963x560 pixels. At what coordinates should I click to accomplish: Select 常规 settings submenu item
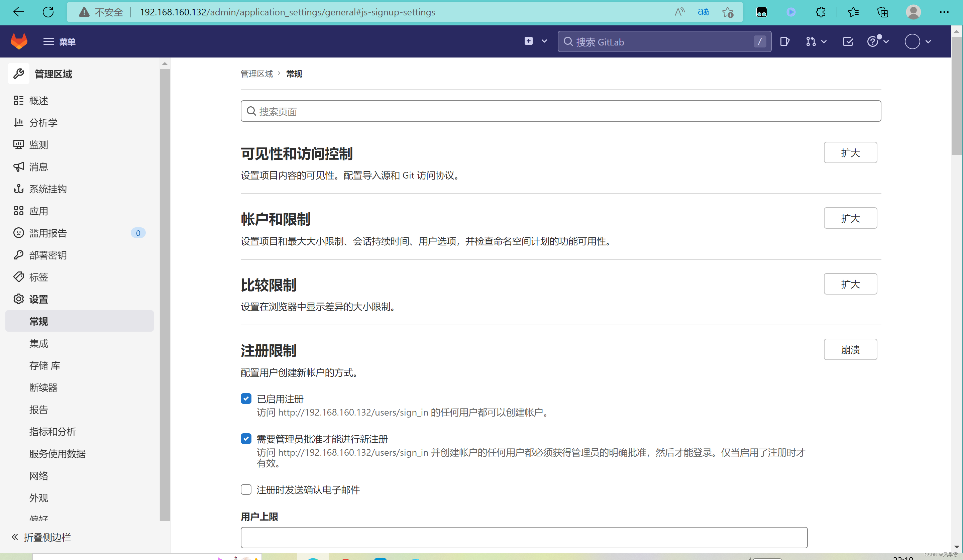[x=80, y=321]
